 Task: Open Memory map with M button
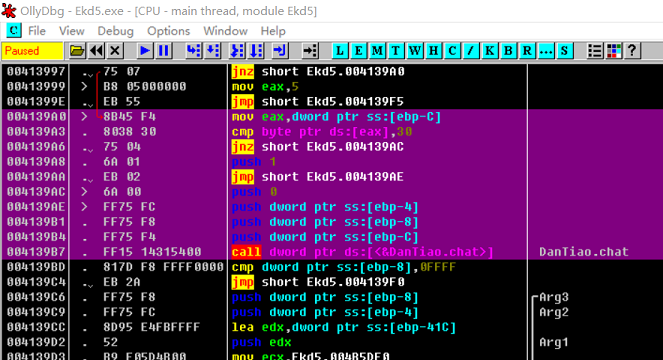click(377, 51)
